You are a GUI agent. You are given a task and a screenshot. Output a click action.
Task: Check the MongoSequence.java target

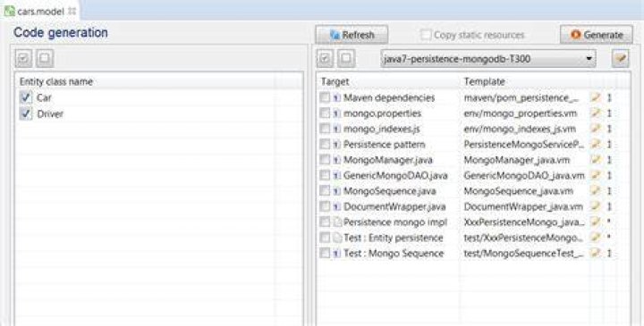pyautogui.click(x=325, y=191)
